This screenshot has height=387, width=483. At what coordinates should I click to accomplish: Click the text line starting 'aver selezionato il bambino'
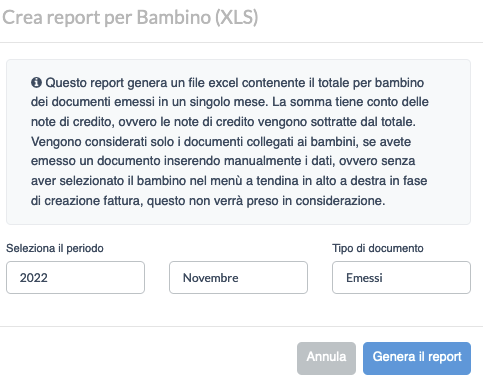tap(229, 181)
